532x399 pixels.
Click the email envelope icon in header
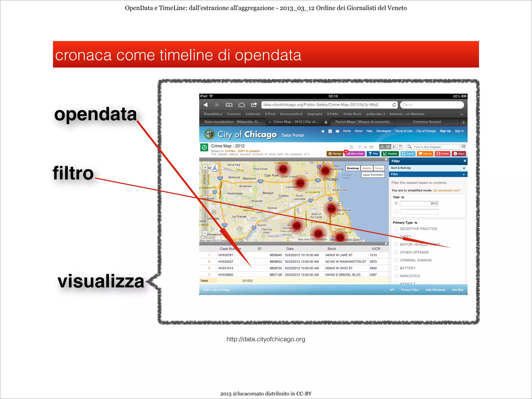click(337, 131)
